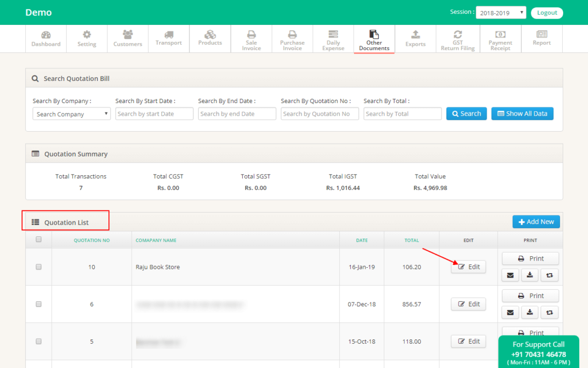Open the Search Company dropdown

[71, 113]
